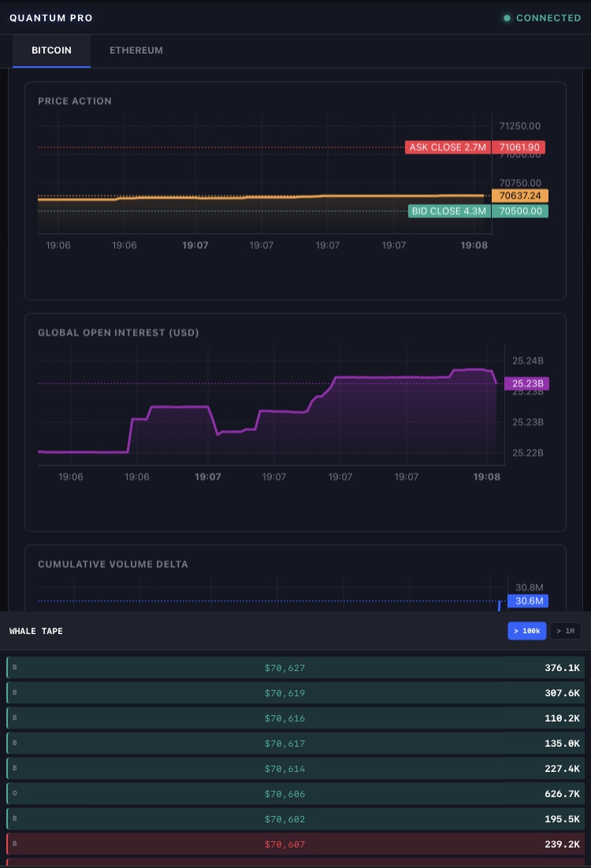Select the $70,627 whale trade row
The height and width of the screenshot is (868, 591).
point(295,668)
